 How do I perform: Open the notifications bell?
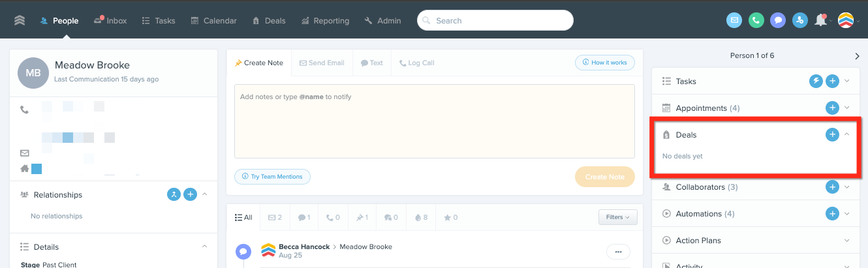click(x=820, y=20)
